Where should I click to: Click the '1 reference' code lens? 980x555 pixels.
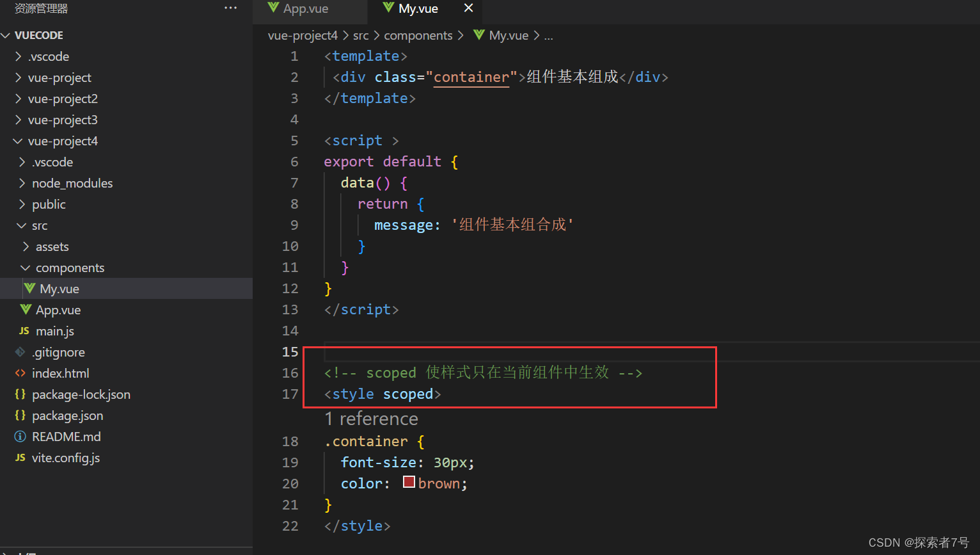(x=371, y=419)
